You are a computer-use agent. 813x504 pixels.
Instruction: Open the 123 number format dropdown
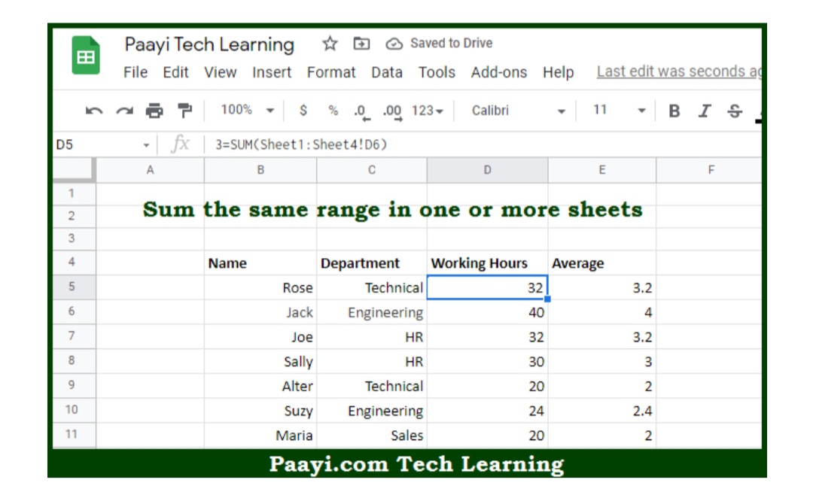click(428, 111)
